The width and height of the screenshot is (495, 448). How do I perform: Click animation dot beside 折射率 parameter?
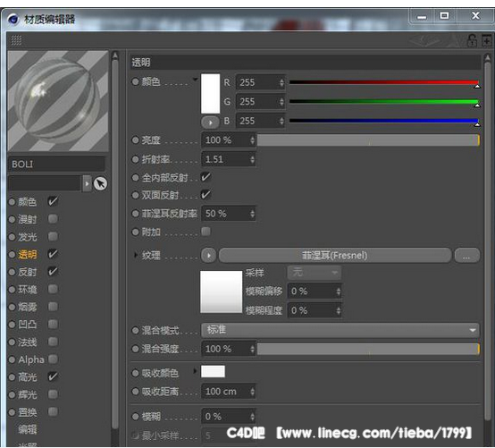pyautogui.click(x=136, y=159)
